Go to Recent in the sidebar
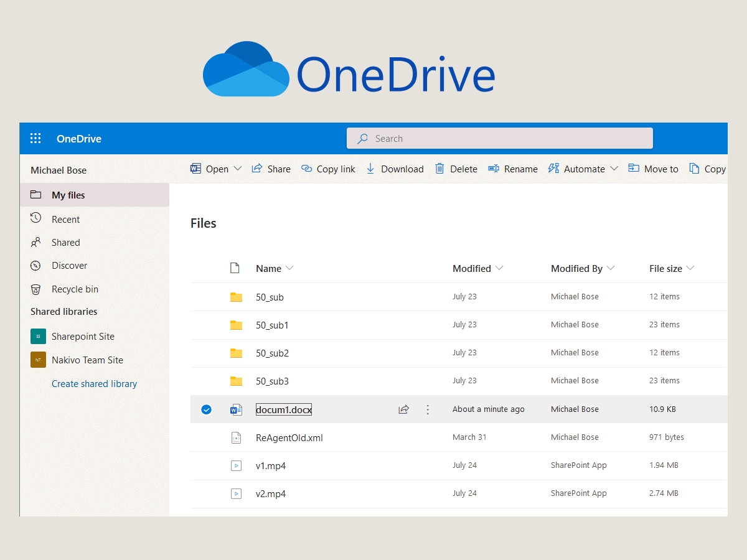 (x=65, y=220)
